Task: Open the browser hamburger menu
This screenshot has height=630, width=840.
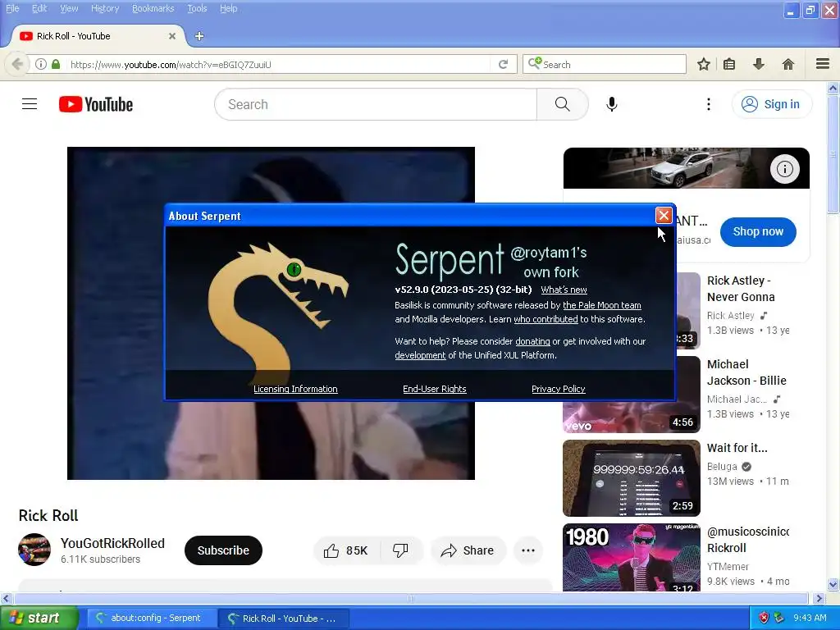Action: pos(823,64)
